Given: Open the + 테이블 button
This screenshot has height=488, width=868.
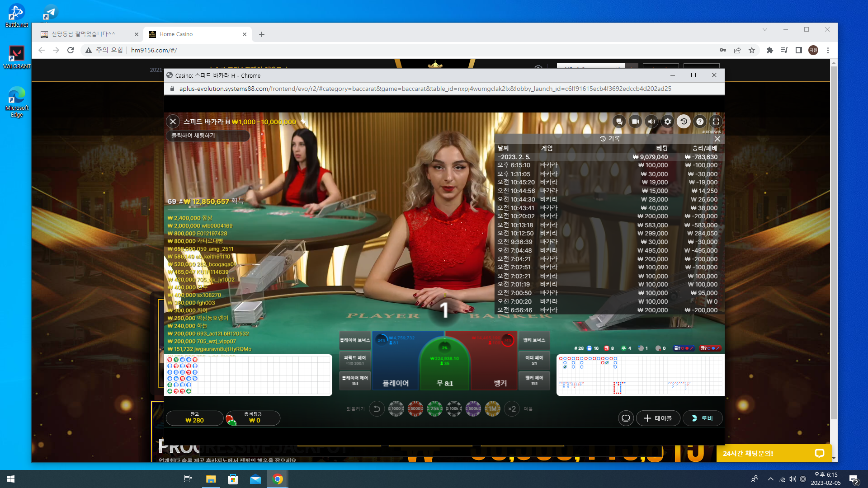Looking at the screenshot, I should coord(658,418).
